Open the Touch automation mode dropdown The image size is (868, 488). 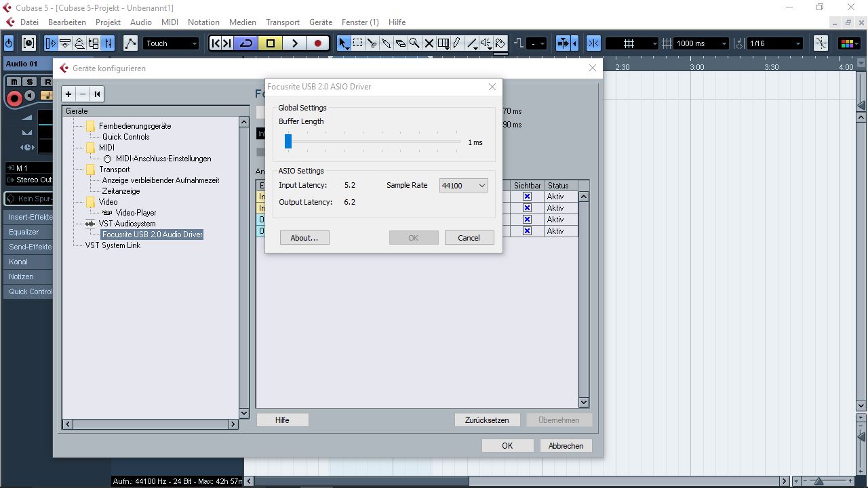coord(171,43)
